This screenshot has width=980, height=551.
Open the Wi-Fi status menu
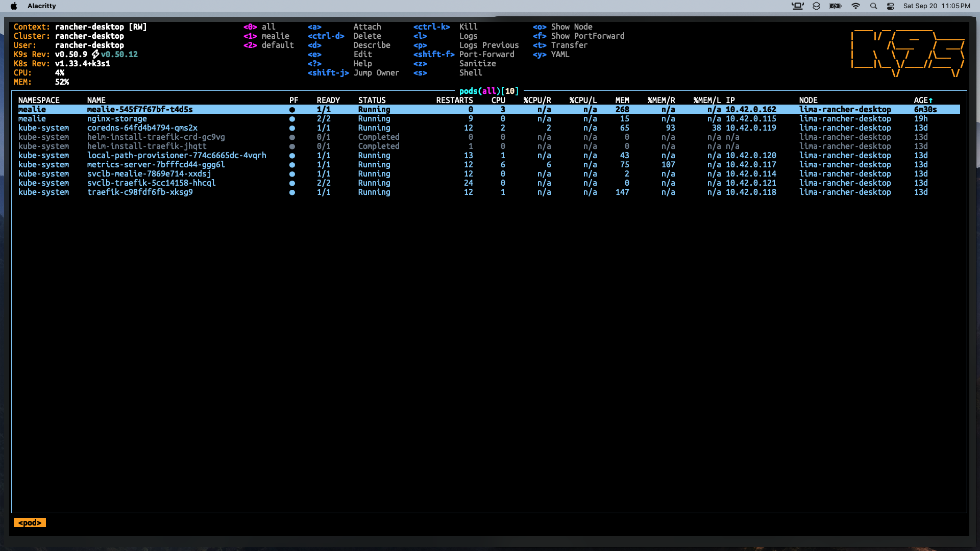click(x=855, y=6)
